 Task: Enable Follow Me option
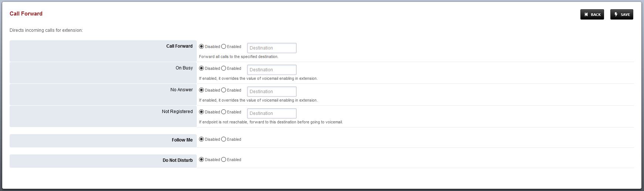[223, 139]
